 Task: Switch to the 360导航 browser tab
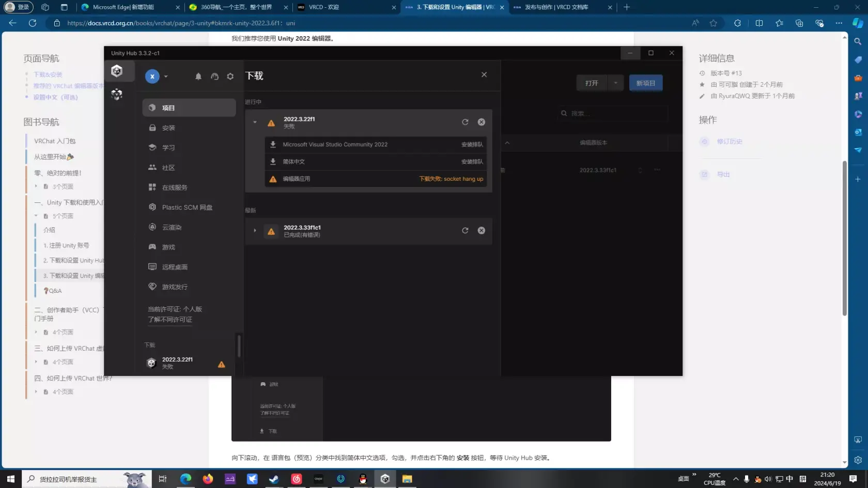click(x=238, y=7)
